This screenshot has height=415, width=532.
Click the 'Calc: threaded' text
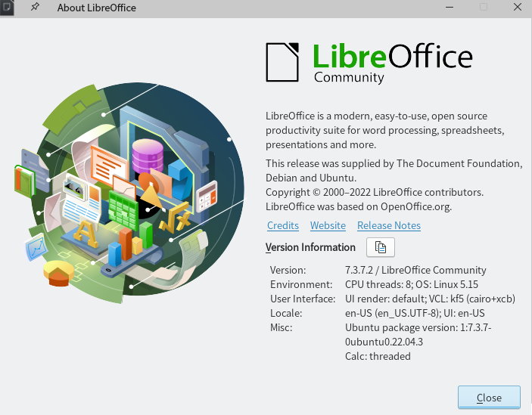coord(378,356)
